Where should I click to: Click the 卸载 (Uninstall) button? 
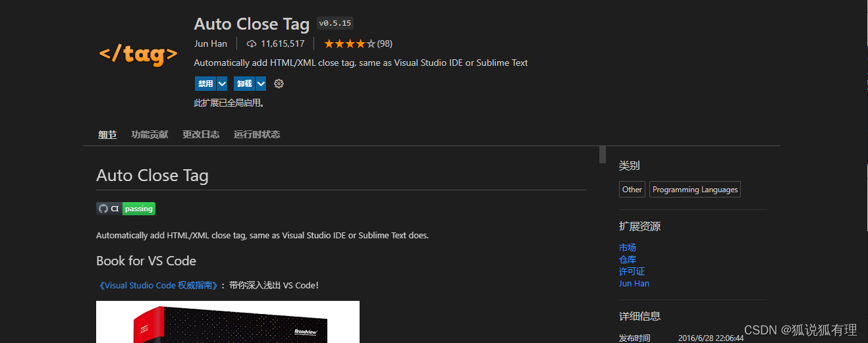244,84
